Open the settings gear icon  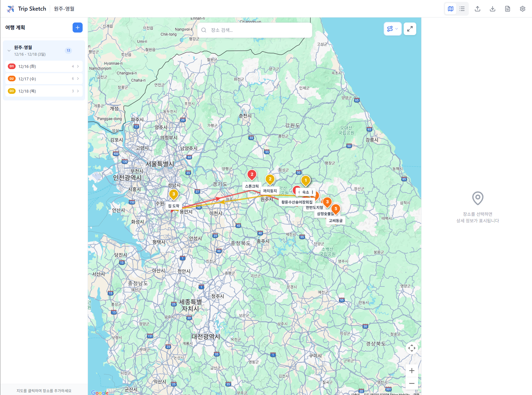(x=522, y=8)
